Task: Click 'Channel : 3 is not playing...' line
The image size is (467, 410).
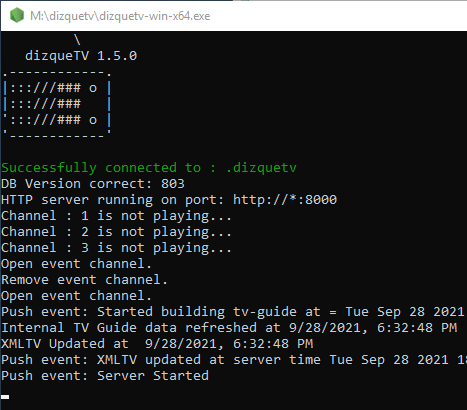Action: click(x=116, y=248)
